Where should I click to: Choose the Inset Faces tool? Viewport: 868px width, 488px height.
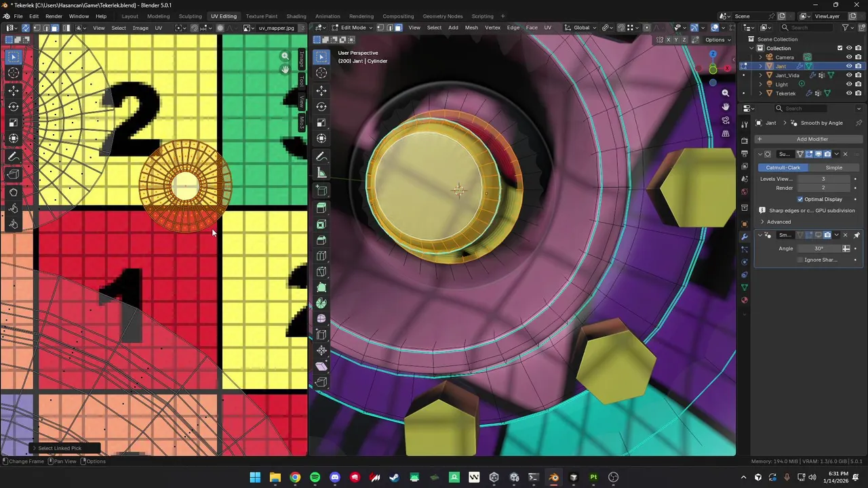coord(321,224)
